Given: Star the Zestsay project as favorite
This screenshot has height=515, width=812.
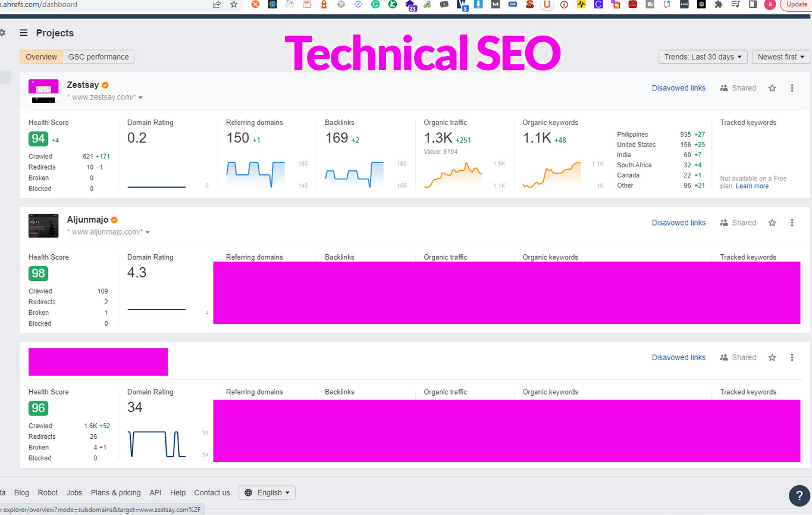Looking at the screenshot, I should point(772,88).
